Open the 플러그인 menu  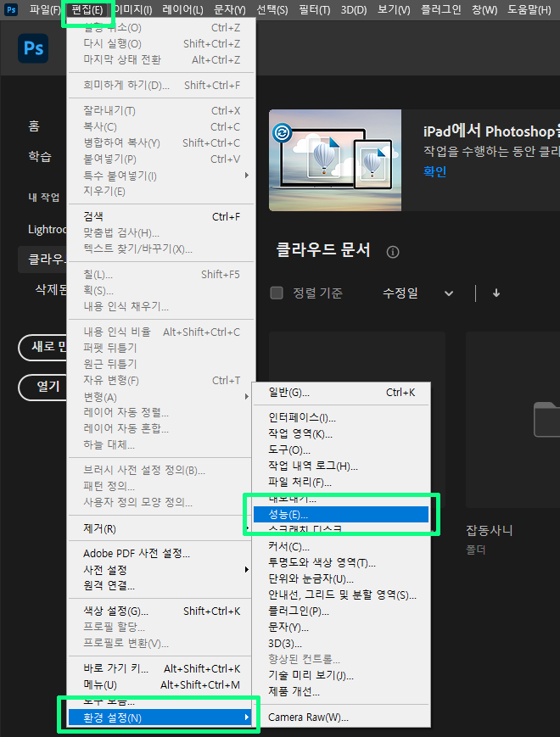tap(441, 9)
